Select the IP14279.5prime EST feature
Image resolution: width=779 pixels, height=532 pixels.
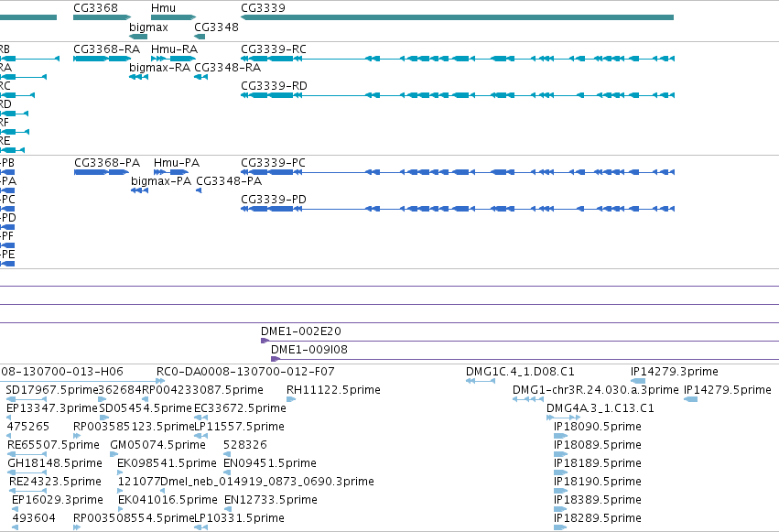pos(690,399)
